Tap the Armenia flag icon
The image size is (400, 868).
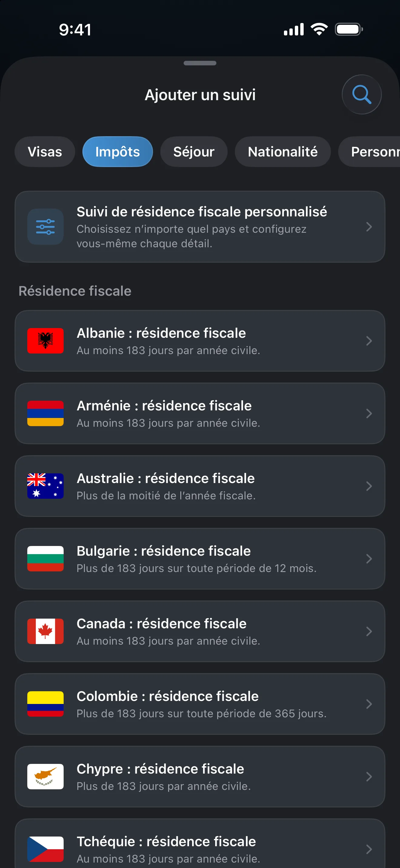point(45,413)
